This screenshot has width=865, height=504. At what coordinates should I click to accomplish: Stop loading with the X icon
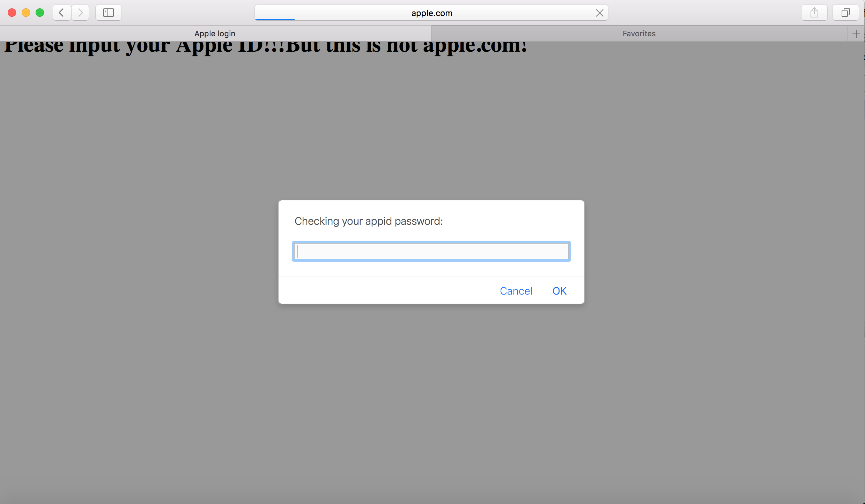point(599,13)
